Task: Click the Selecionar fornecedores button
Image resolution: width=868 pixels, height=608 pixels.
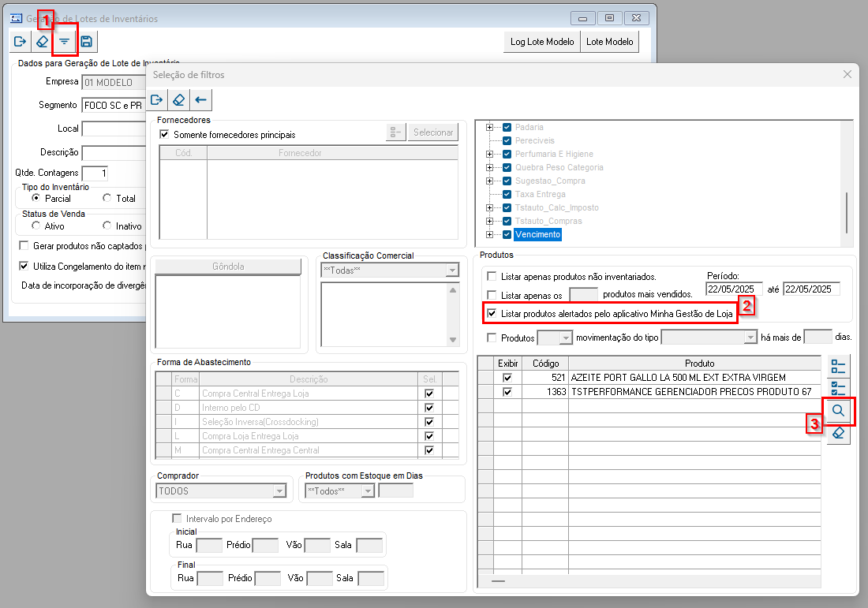Action: pos(433,132)
